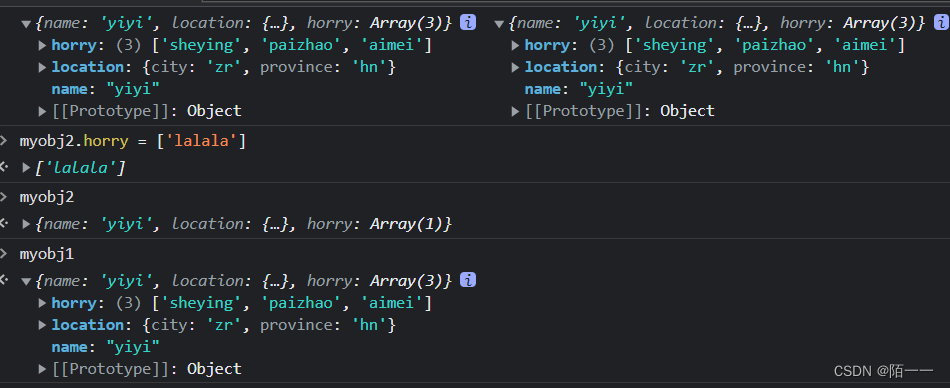Image resolution: width=950 pixels, height=388 pixels.
Task: Collapse the top-right expanded object
Action: click(x=499, y=24)
